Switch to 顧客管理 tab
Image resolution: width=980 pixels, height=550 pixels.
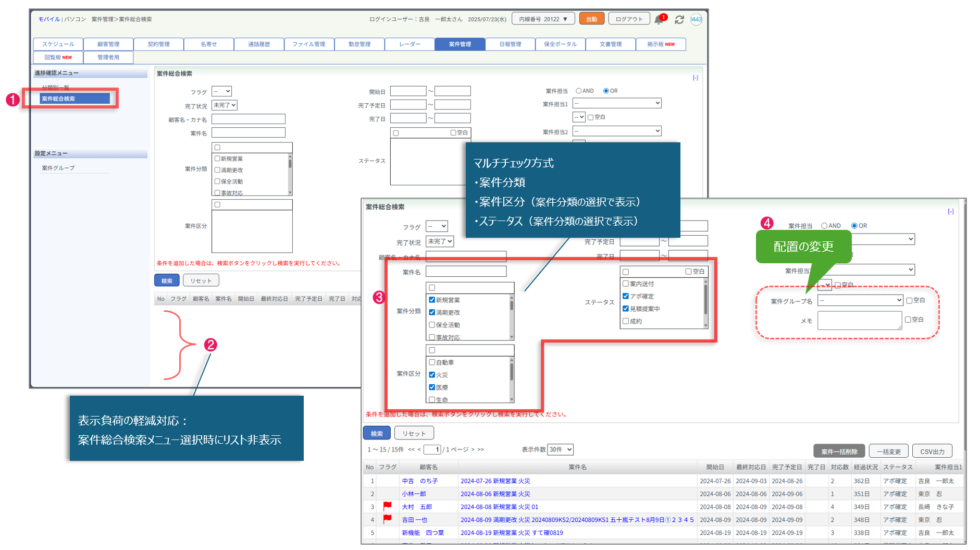[108, 44]
